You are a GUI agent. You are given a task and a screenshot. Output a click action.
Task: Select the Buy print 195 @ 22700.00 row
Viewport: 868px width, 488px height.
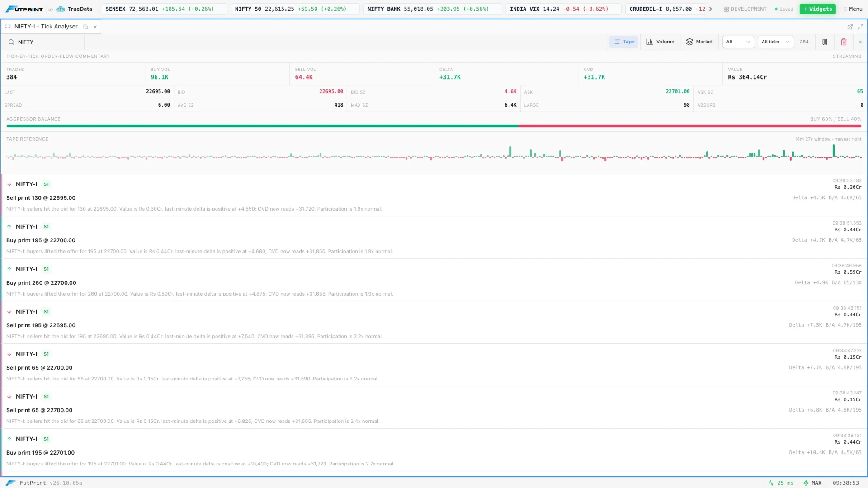coord(434,238)
